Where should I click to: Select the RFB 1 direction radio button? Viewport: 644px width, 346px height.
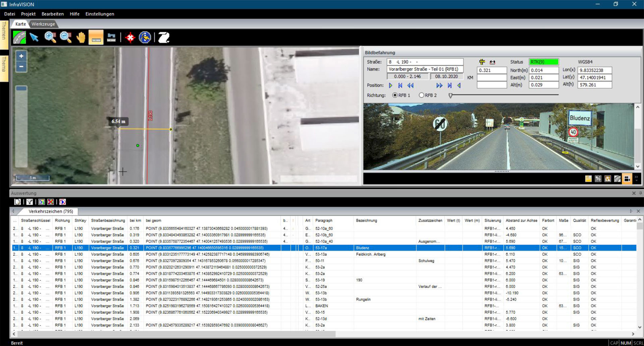pyautogui.click(x=395, y=95)
